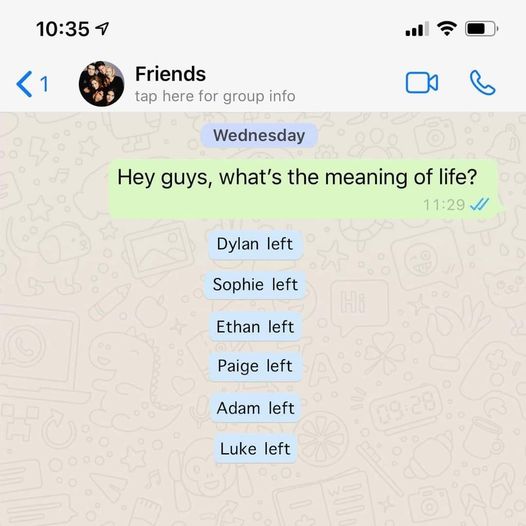The height and width of the screenshot is (526, 526).
Task: Tap the Adam left notification
Action: [x=255, y=408]
